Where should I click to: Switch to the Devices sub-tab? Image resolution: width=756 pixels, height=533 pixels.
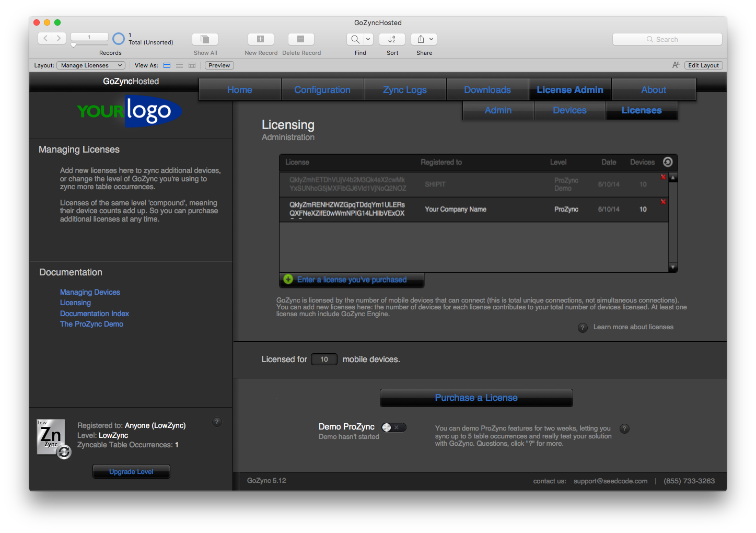point(569,110)
